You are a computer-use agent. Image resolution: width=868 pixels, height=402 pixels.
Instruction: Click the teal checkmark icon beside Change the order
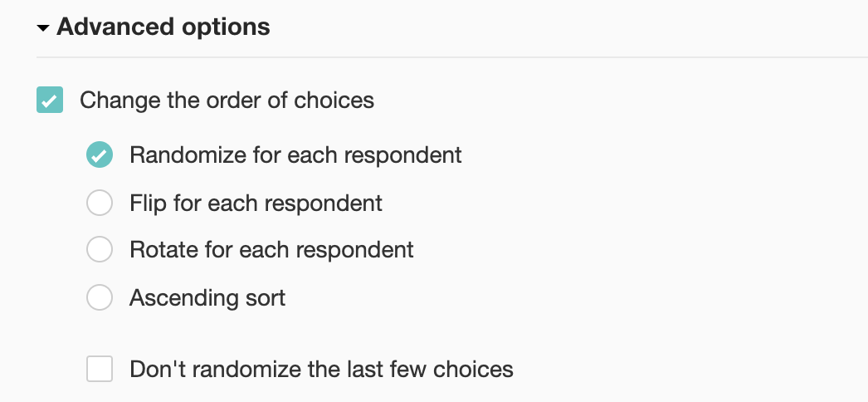click(x=50, y=100)
